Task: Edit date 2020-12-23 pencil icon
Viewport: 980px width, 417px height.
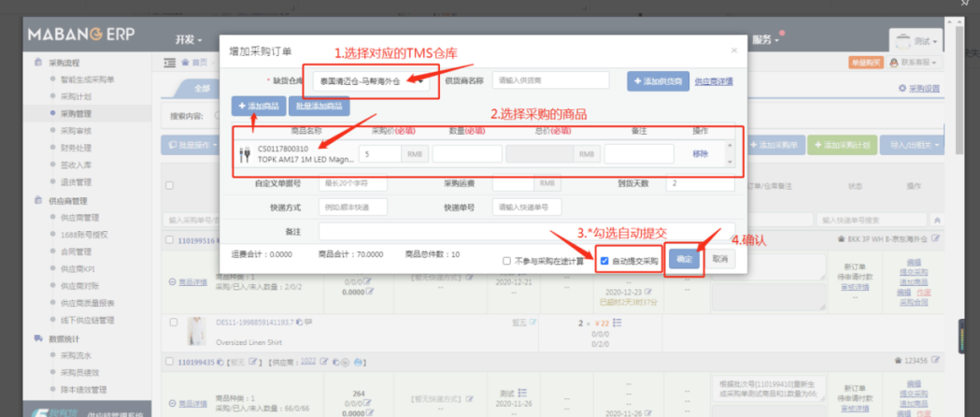Action: (648, 292)
